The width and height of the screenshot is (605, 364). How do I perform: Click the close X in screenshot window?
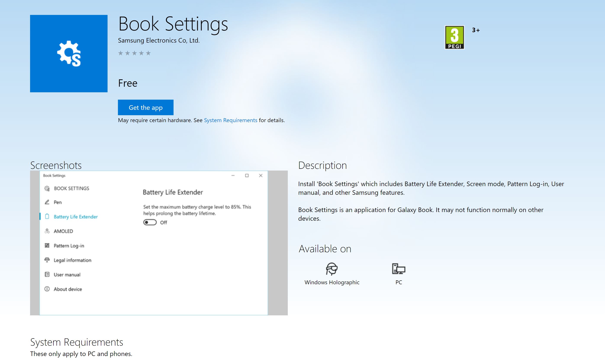[261, 176]
